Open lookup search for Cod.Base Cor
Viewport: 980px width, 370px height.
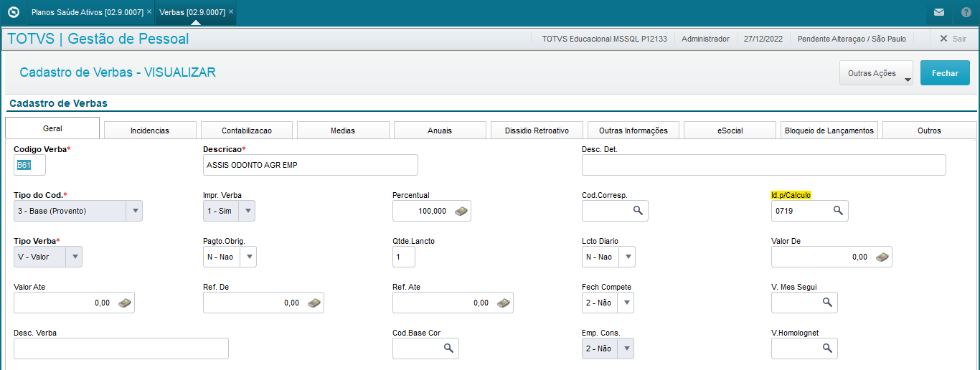[x=448, y=348]
